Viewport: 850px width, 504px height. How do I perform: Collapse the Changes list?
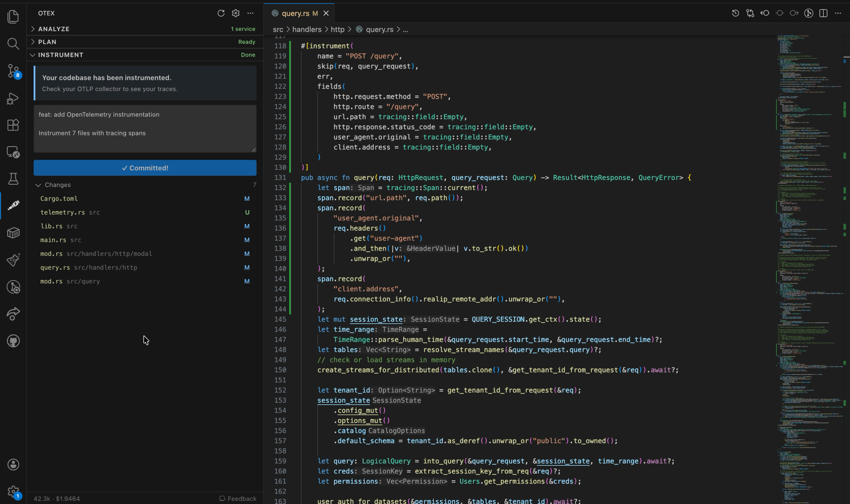[x=145, y=185]
